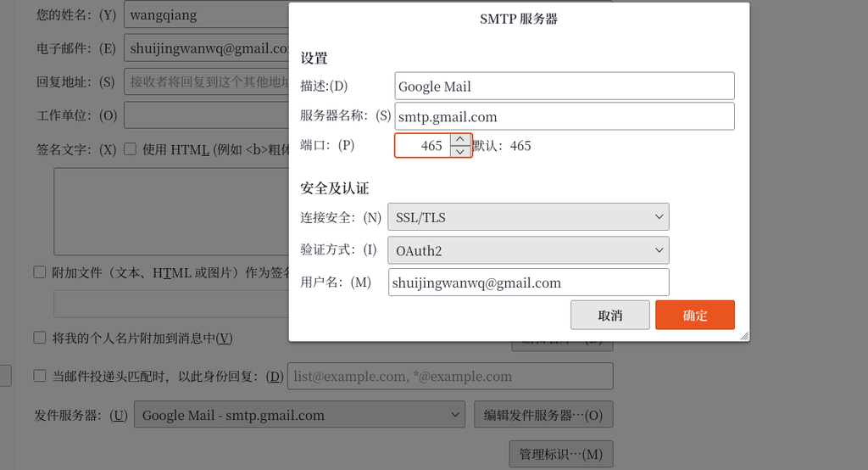
Task: Click the 工作单位 organization field
Action: pyautogui.click(x=207, y=115)
